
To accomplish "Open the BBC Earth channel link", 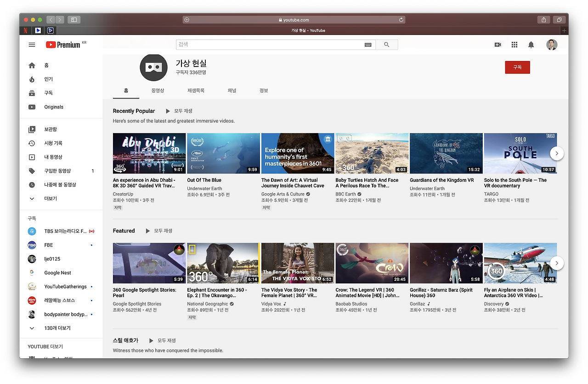I will (346, 194).
